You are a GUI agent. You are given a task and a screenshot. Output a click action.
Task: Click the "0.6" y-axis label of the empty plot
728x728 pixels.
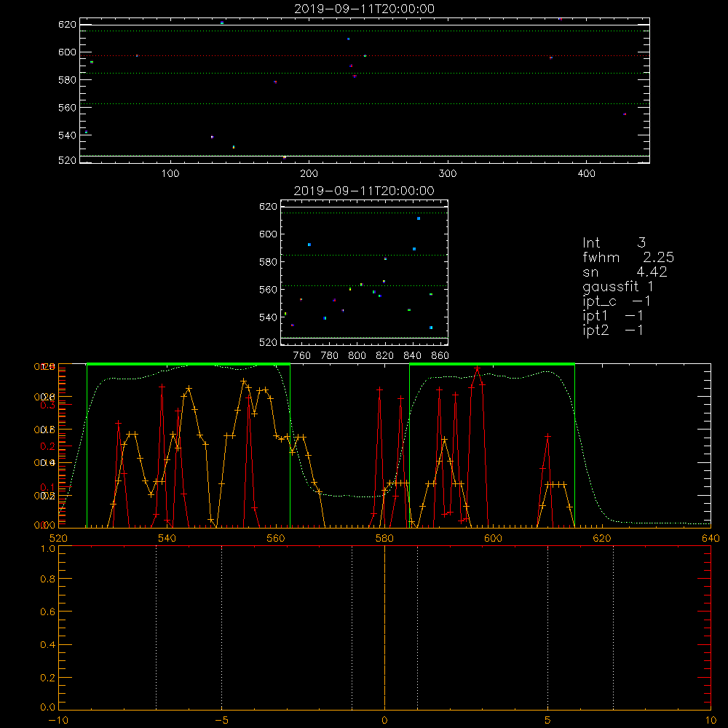coord(48,612)
